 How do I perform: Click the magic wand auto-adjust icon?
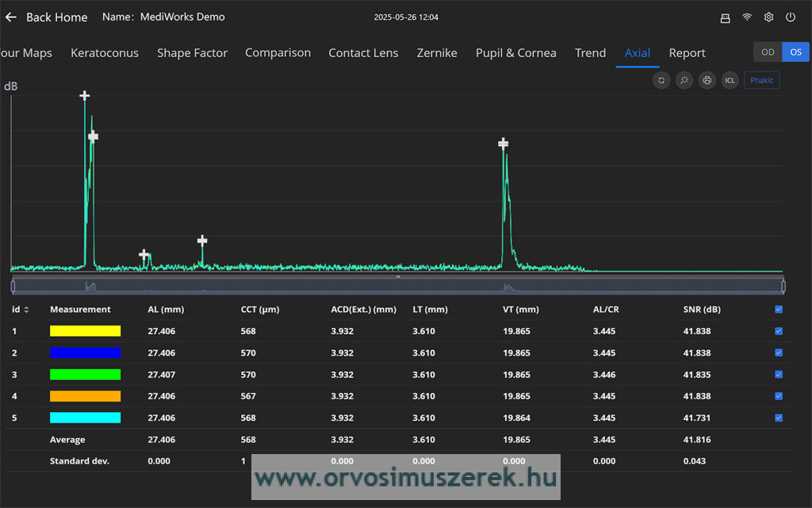(684, 80)
